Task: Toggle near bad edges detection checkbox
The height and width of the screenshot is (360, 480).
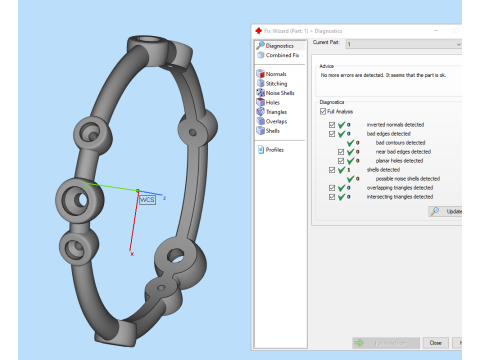Action: (x=341, y=152)
